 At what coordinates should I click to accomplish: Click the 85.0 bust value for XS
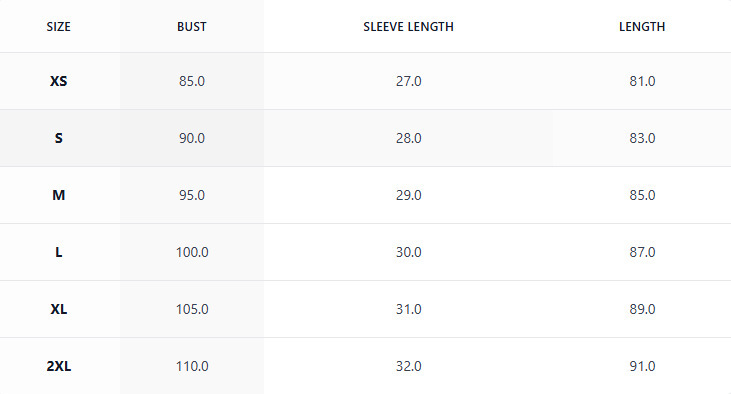coord(192,81)
